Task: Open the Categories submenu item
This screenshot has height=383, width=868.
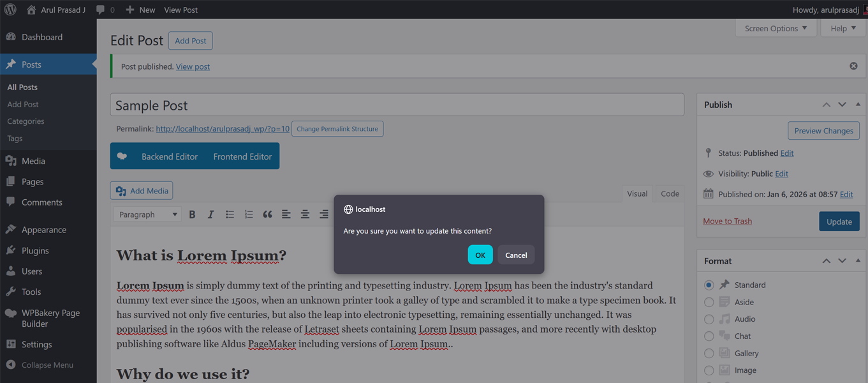Action: click(x=26, y=121)
